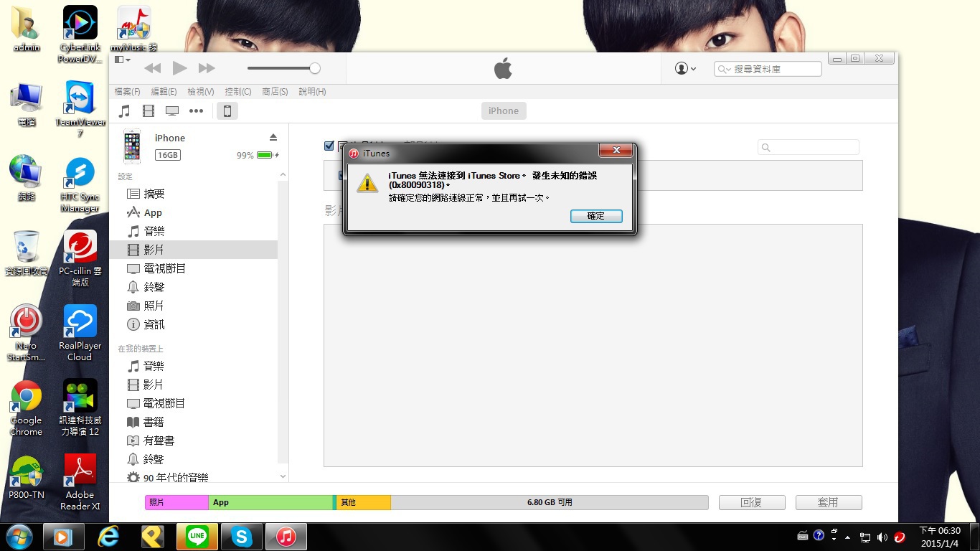This screenshot has height=551, width=980.
Task: Click the 搜尋資料庫 search field
Action: [x=768, y=69]
